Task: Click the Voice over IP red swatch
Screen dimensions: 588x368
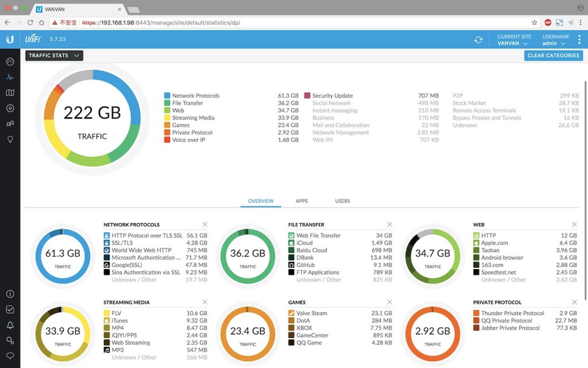Action: pyautogui.click(x=167, y=140)
